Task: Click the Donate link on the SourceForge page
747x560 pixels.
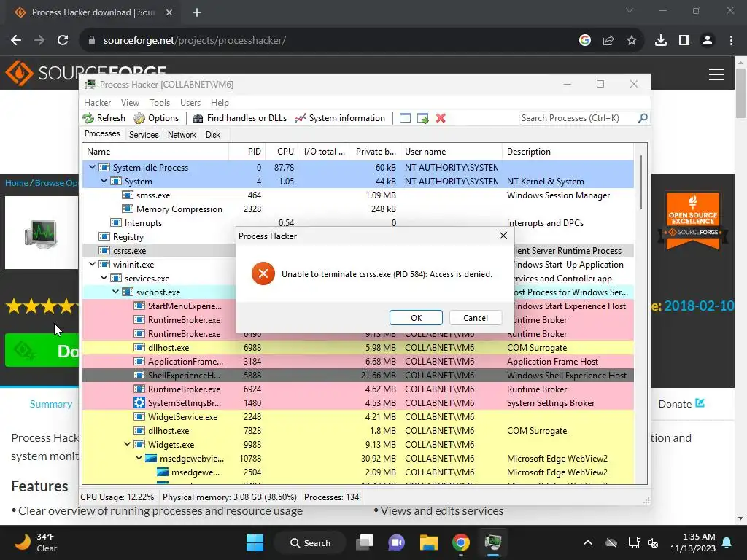Action: [x=681, y=404]
